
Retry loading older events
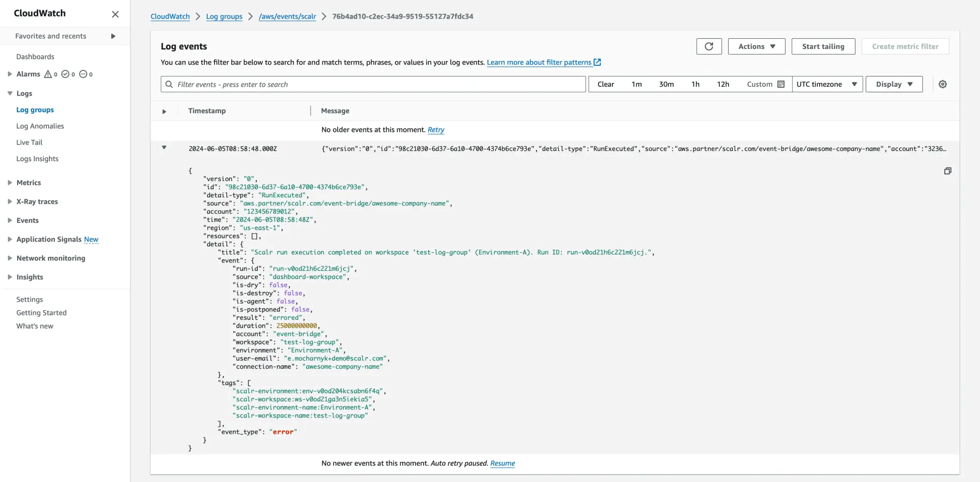(436, 130)
